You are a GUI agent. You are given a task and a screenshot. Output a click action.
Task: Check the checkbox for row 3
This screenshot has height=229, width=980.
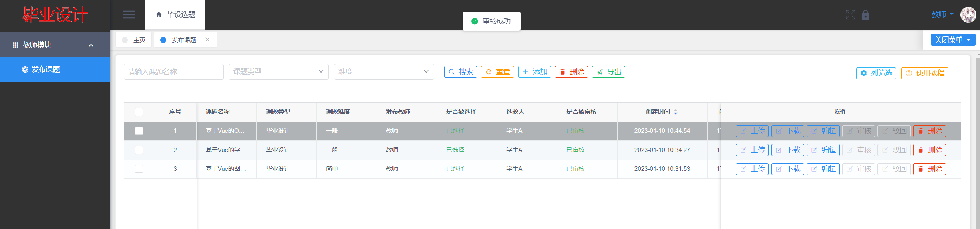pos(139,169)
